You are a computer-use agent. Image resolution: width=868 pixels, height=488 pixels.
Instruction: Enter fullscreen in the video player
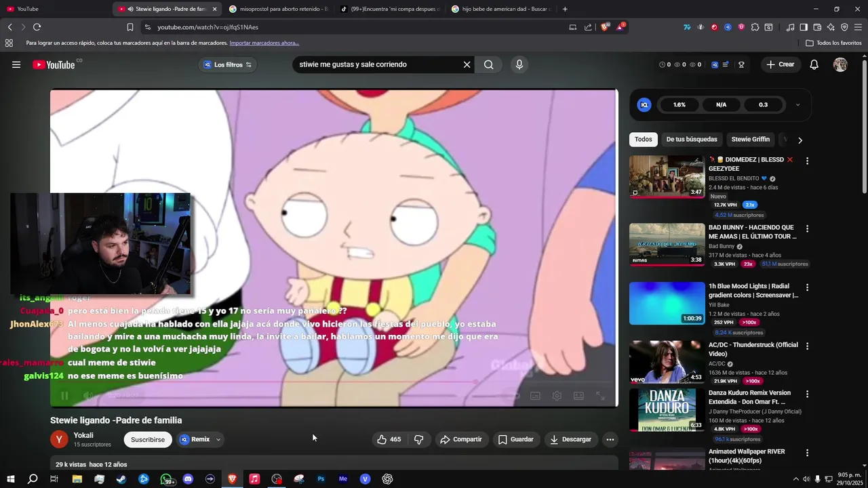pyautogui.click(x=600, y=396)
